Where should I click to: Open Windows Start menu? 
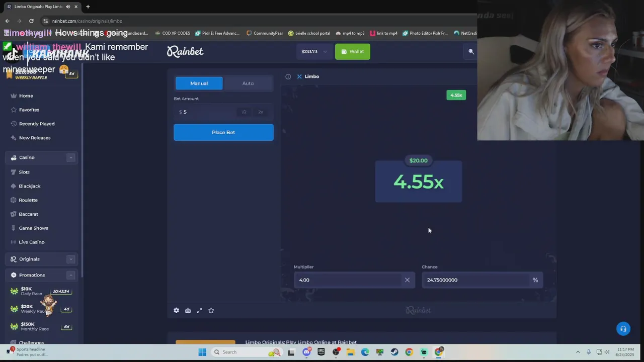pyautogui.click(x=202, y=352)
